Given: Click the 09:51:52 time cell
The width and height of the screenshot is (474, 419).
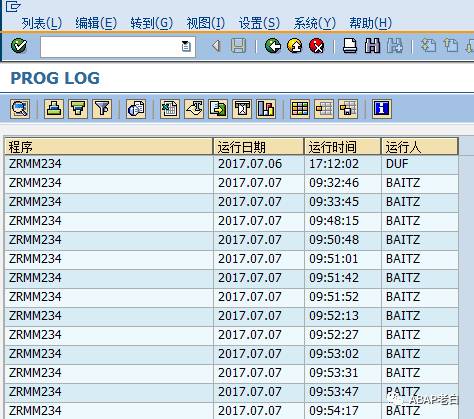Looking at the screenshot, I should point(342,297).
